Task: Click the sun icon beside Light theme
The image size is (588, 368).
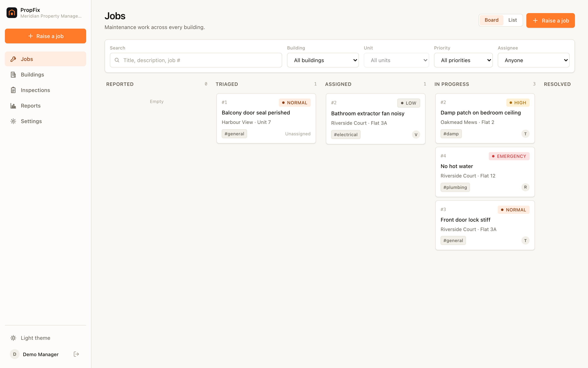Action: click(13, 338)
